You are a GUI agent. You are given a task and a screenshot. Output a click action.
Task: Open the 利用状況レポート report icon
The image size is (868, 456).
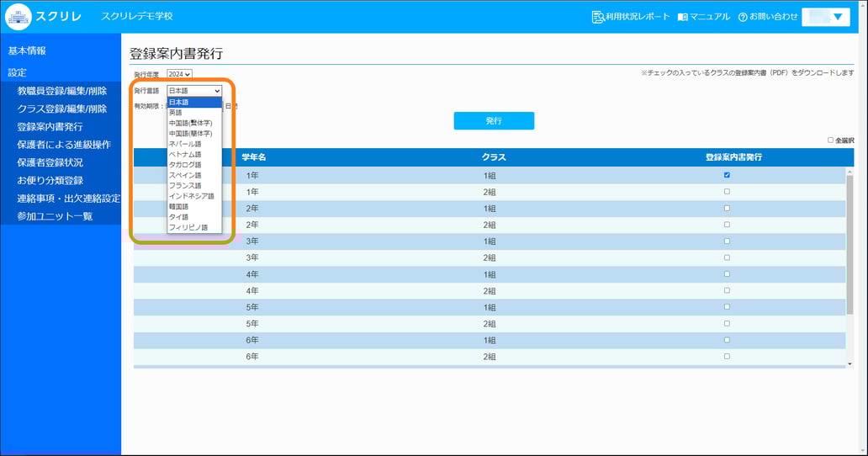598,17
